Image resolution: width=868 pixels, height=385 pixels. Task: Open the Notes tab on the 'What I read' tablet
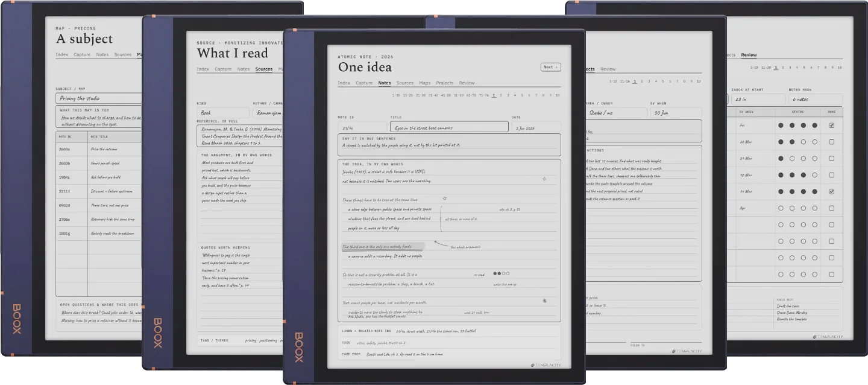[x=244, y=69]
